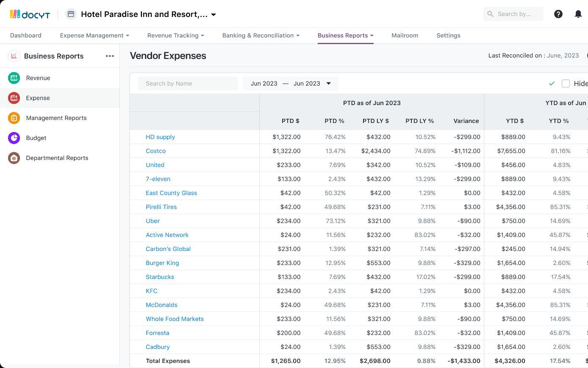Open the Business Reports three-dot menu
Viewport: 588px width, 368px height.
coord(110,56)
